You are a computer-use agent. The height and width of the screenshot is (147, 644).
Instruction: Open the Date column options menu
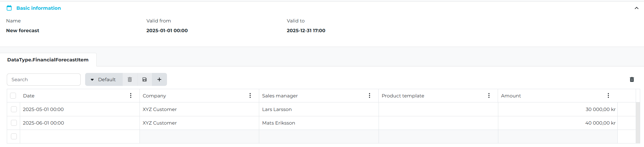pyautogui.click(x=131, y=96)
